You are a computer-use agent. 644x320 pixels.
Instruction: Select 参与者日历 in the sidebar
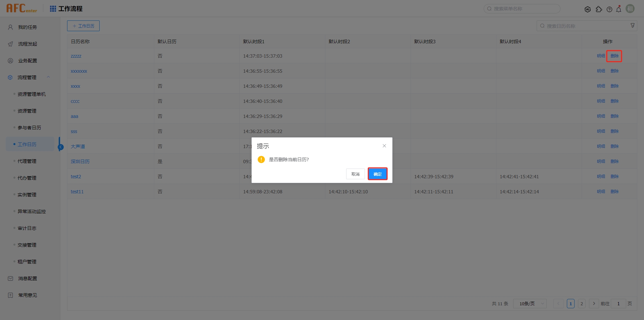click(x=30, y=128)
